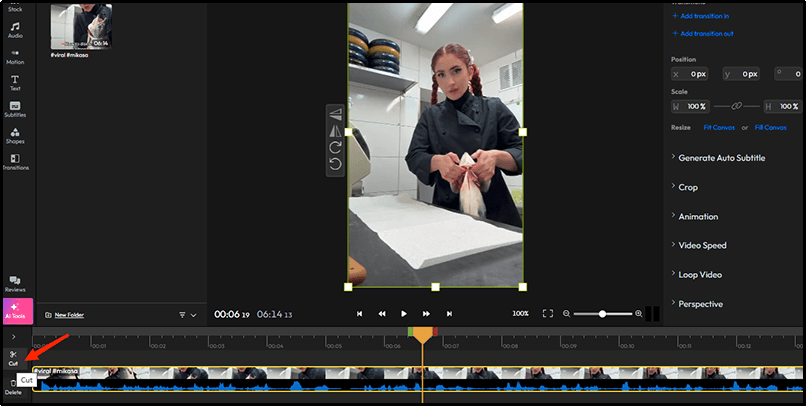
Task: Click the Cut scissors tool
Action: coord(13,356)
